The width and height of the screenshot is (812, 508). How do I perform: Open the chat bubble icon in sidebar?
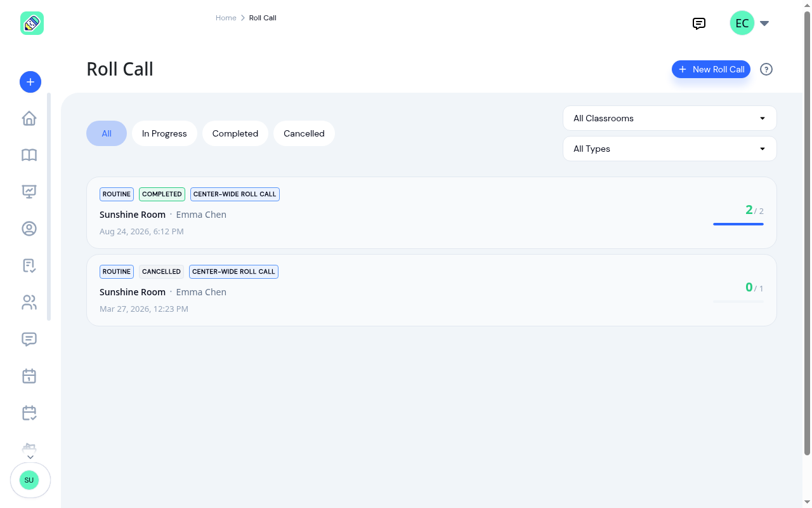[x=29, y=339]
